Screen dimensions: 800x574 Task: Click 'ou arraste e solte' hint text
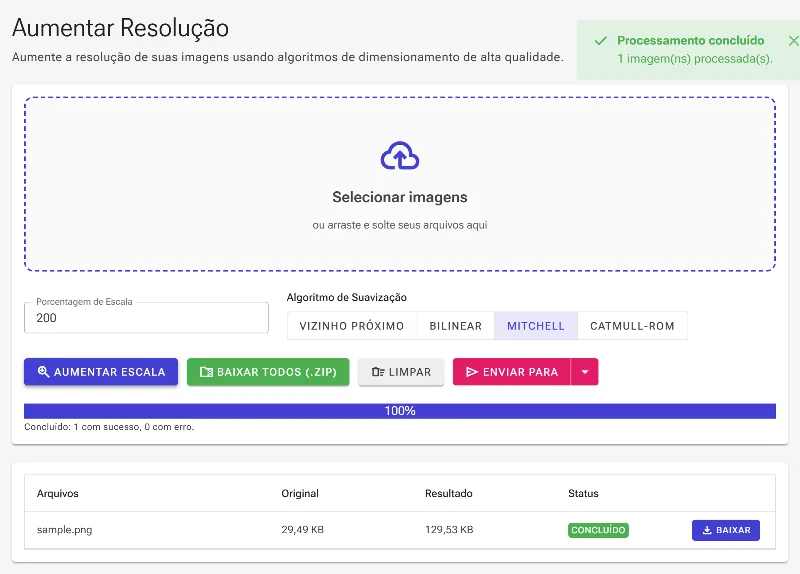click(400, 225)
